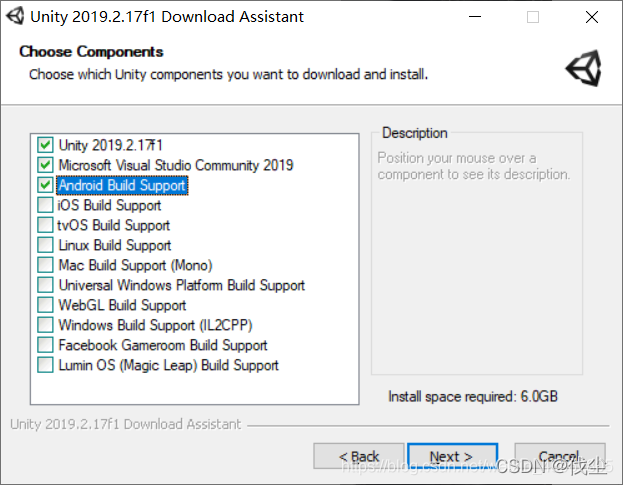Image resolution: width=623 pixels, height=485 pixels.
Task: Enable iOS Build Support checkbox
Action: tap(45, 205)
